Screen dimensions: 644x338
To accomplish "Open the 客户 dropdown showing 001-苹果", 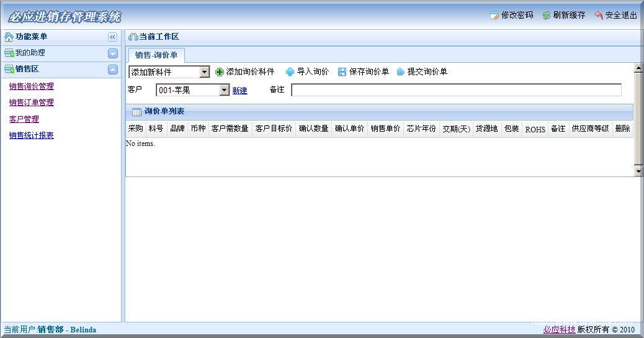I will pyautogui.click(x=225, y=91).
